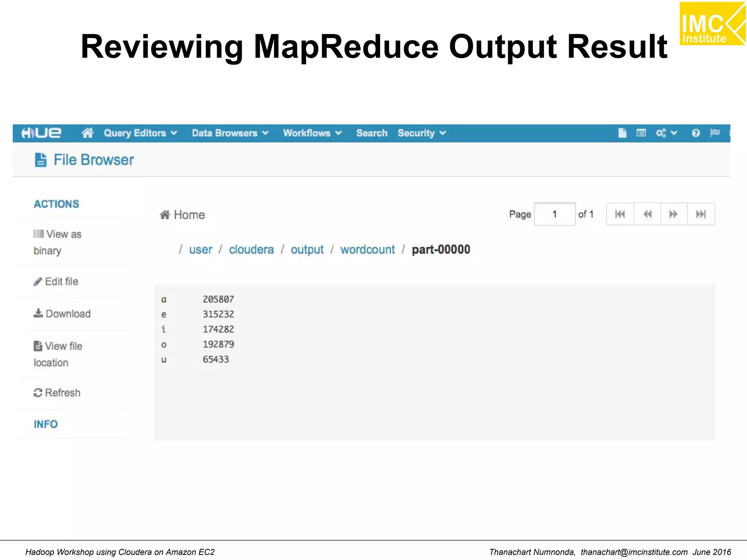The height and width of the screenshot is (560, 747).
Task: Open the help question-mark icon
Action: [696, 133]
